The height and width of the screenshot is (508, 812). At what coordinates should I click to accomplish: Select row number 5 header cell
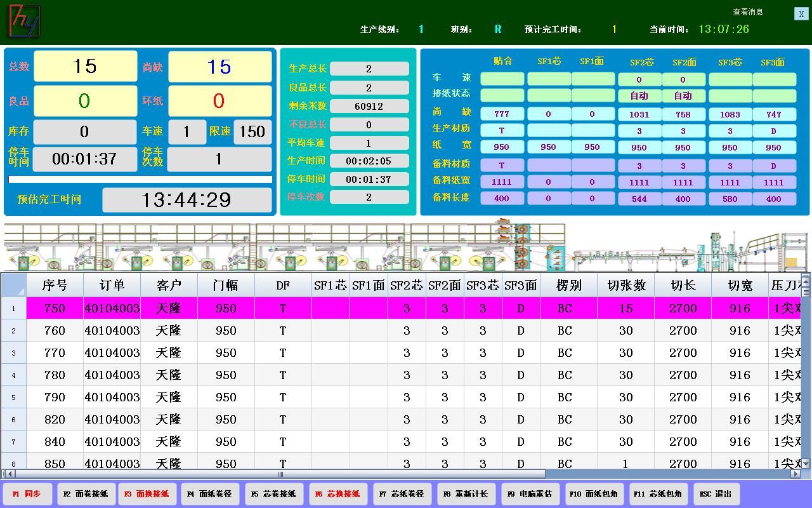13,398
